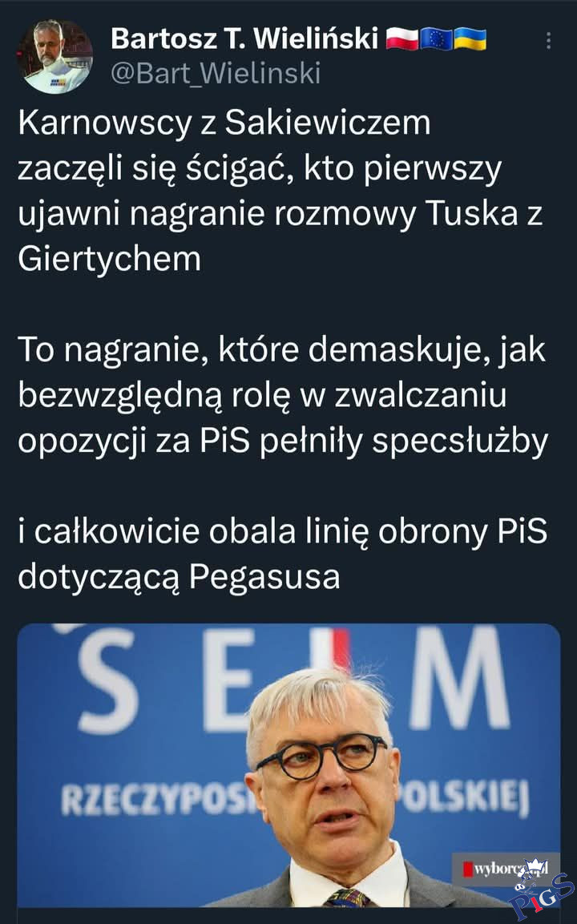Image resolution: width=577 pixels, height=924 pixels.
Task: Click the word "Giertychem" in the tweet
Action: coord(110,260)
